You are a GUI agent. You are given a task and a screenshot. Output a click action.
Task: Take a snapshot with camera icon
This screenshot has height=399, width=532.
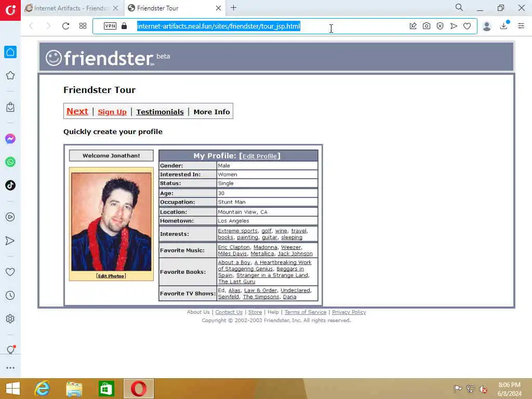pos(427,26)
